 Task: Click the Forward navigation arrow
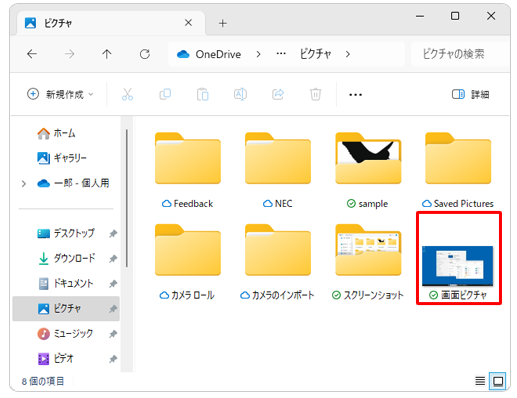coord(69,54)
